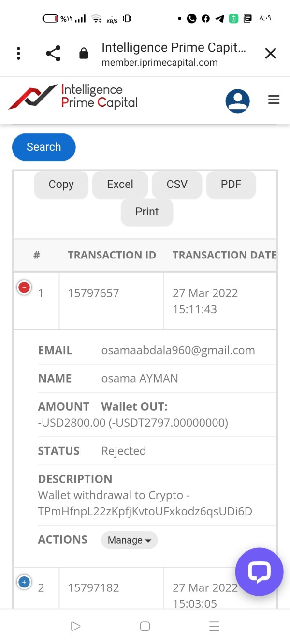The width and height of the screenshot is (290, 644).
Task: Export the table to Excel
Action: click(120, 184)
